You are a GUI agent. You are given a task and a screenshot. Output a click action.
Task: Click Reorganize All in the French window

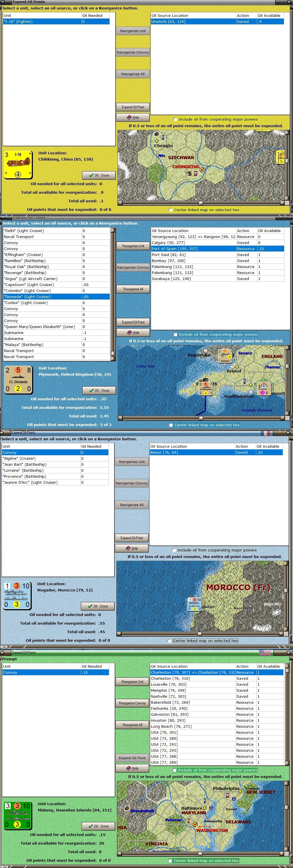132,505
